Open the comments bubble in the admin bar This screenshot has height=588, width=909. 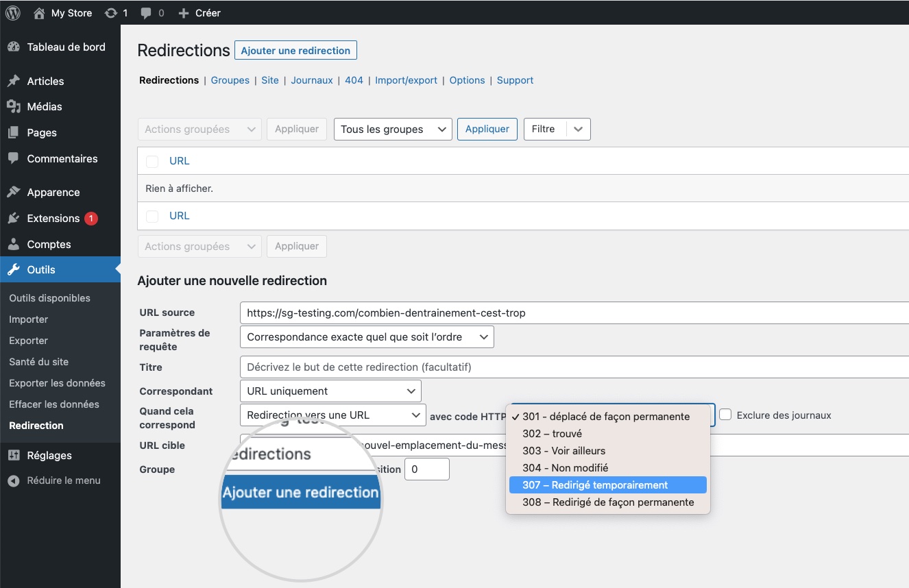(147, 13)
